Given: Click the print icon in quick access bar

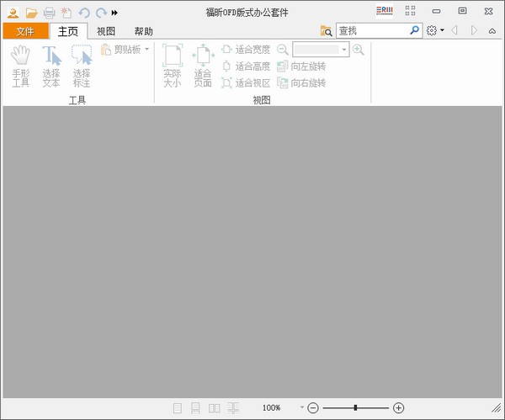Looking at the screenshot, I should [49, 12].
